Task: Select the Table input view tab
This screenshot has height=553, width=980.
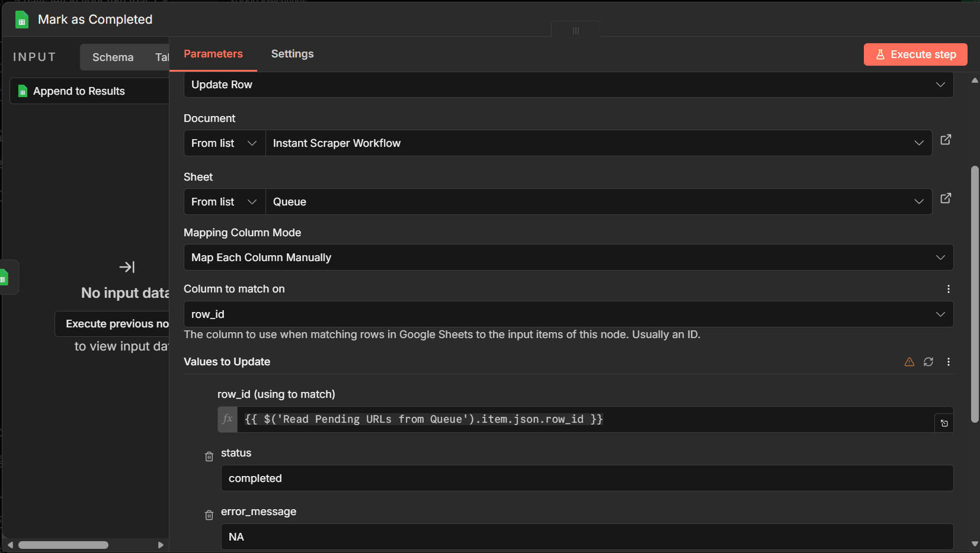Action: pos(161,57)
